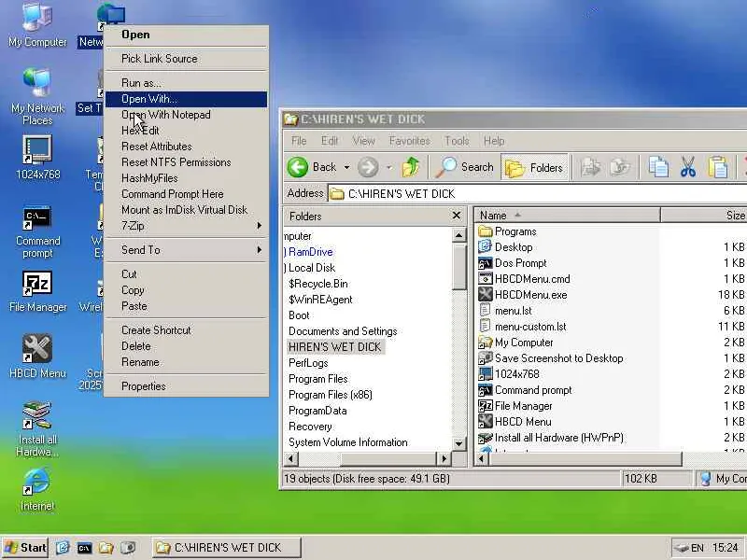Select HBCDMenu.exe in file list
The height and width of the screenshot is (560, 747).
[523, 295]
